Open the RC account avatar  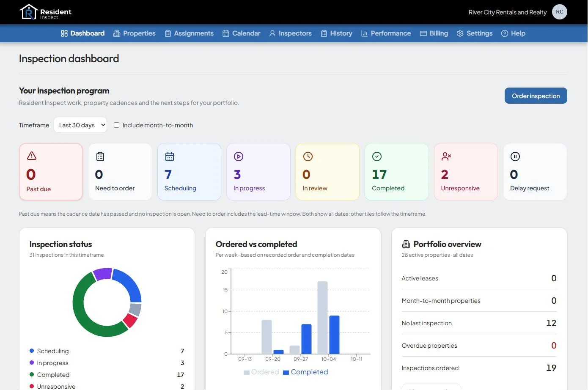[x=559, y=12]
